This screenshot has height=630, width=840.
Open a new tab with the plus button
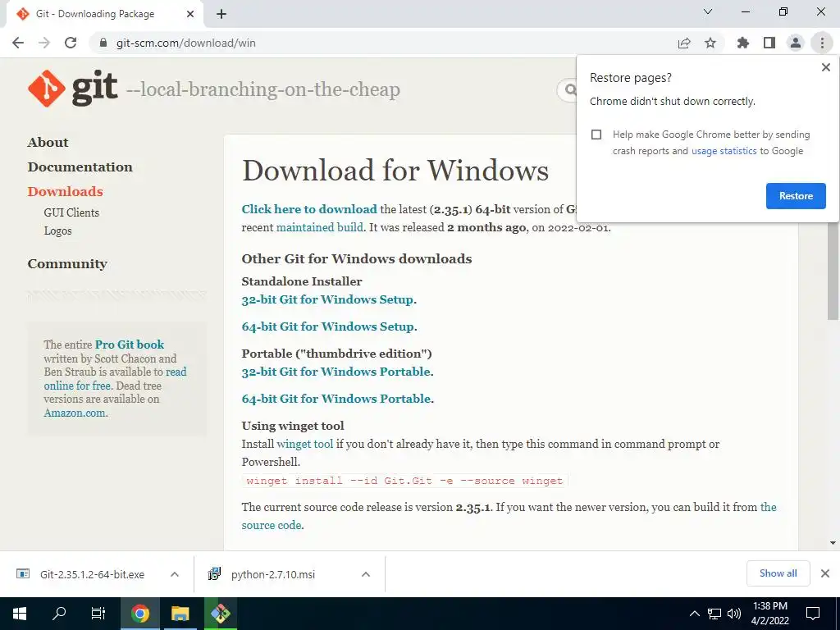click(x=221, y=14)
